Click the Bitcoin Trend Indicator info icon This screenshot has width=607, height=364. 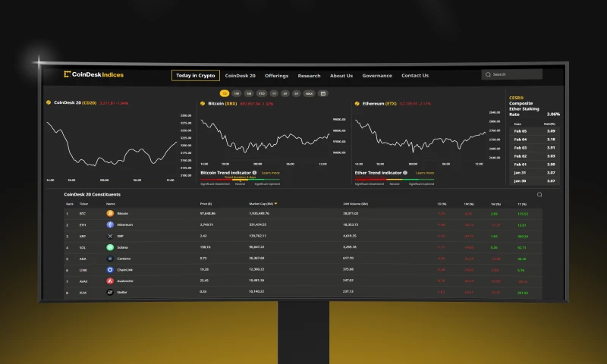coord(254,173)
